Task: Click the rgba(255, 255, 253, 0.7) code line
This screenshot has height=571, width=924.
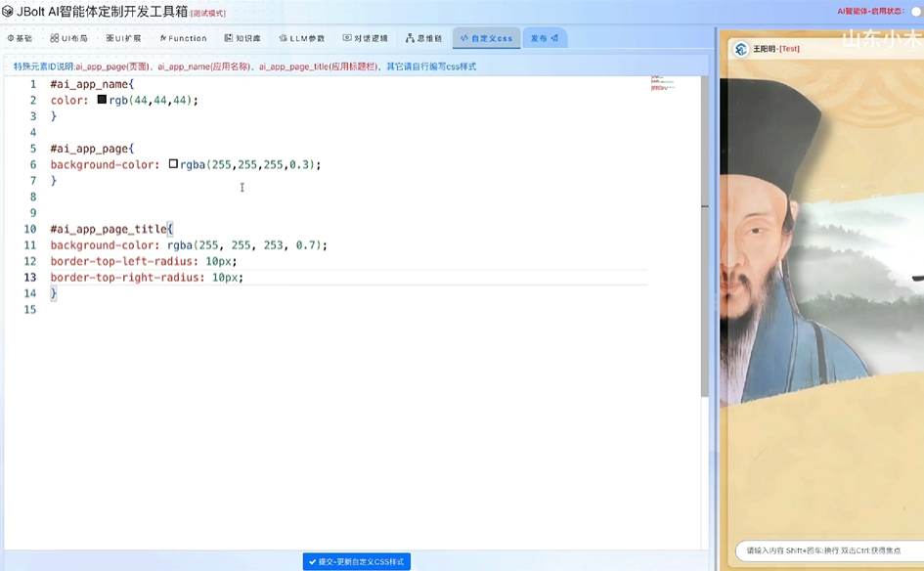Action: point(189,245)
